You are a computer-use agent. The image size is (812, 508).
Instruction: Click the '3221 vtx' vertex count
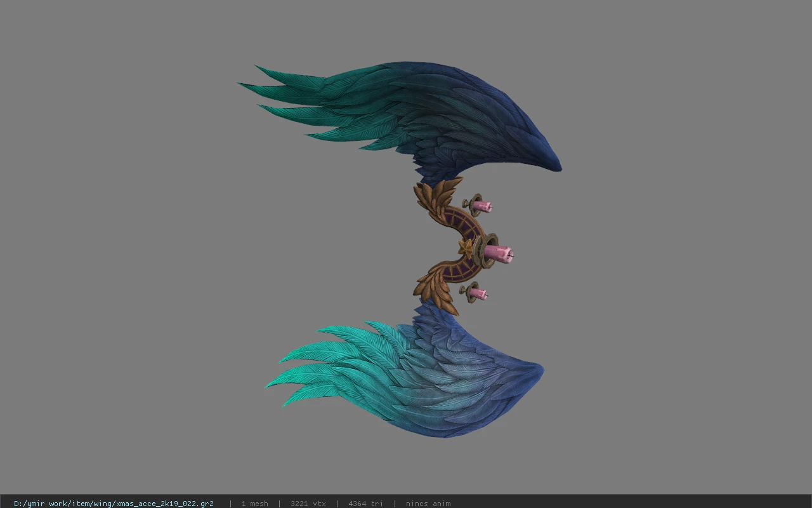308,504
